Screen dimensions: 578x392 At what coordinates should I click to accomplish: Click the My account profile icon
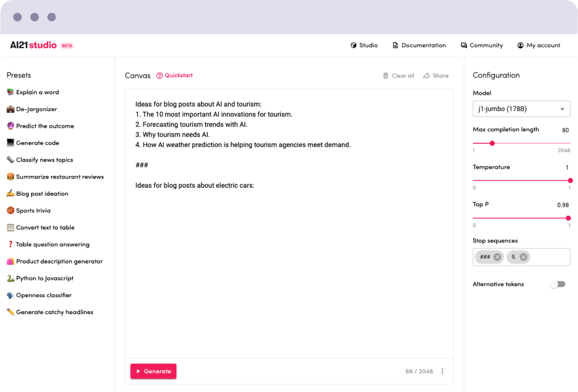[520, 45]
